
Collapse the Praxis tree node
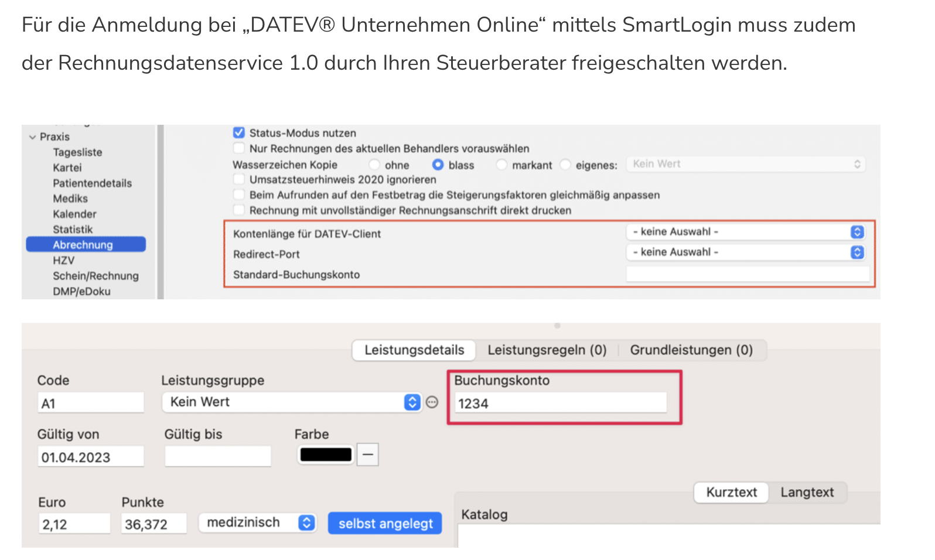click(x=32, y=137)
